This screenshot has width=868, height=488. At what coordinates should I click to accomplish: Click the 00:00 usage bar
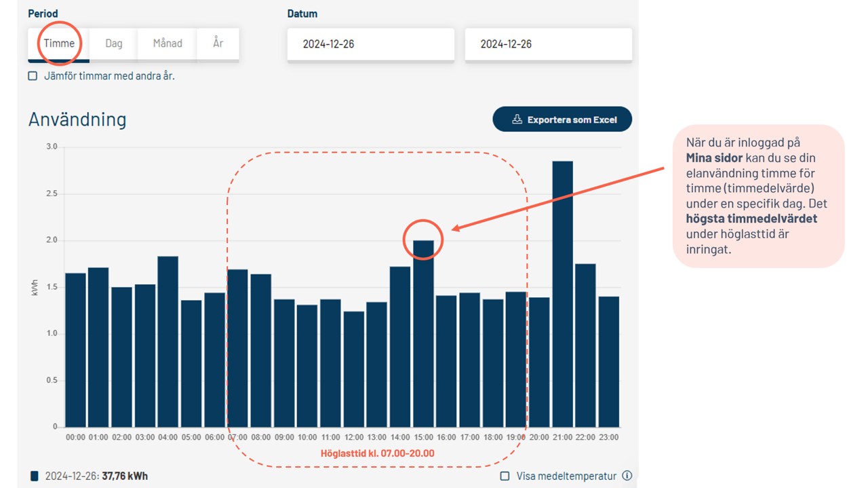(75, 350)
